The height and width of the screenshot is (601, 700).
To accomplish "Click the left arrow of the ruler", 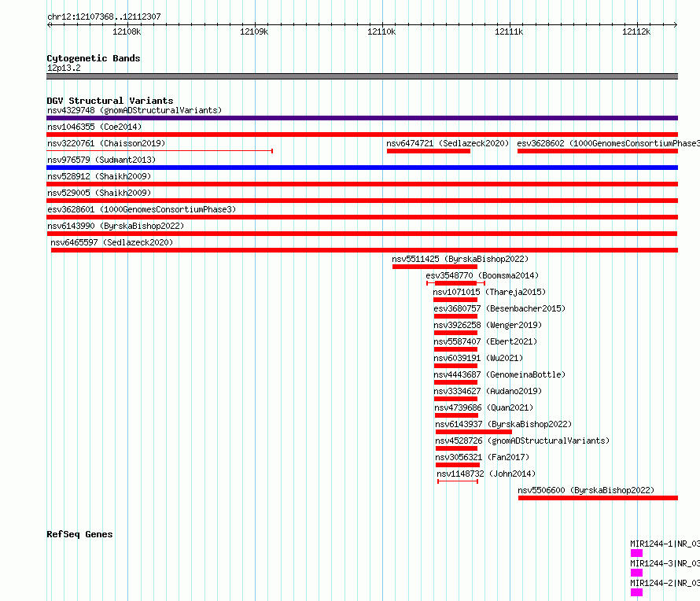I will tap(50, 24).
